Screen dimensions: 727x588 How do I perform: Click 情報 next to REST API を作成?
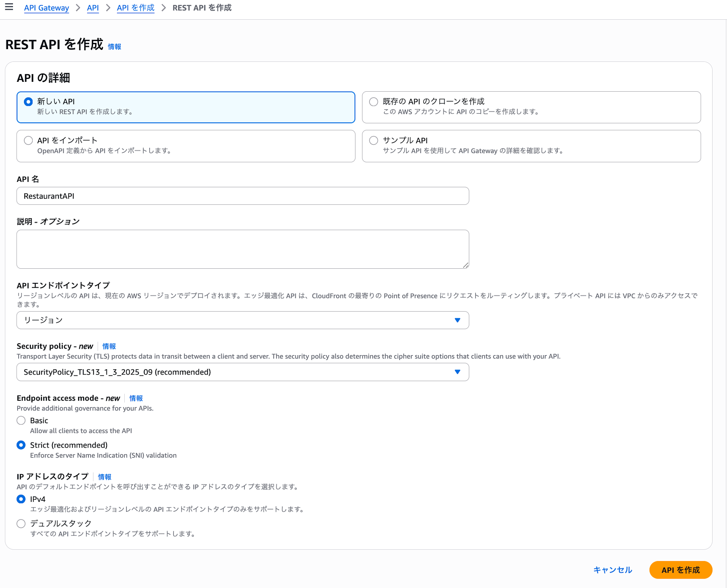pos(114,46)
